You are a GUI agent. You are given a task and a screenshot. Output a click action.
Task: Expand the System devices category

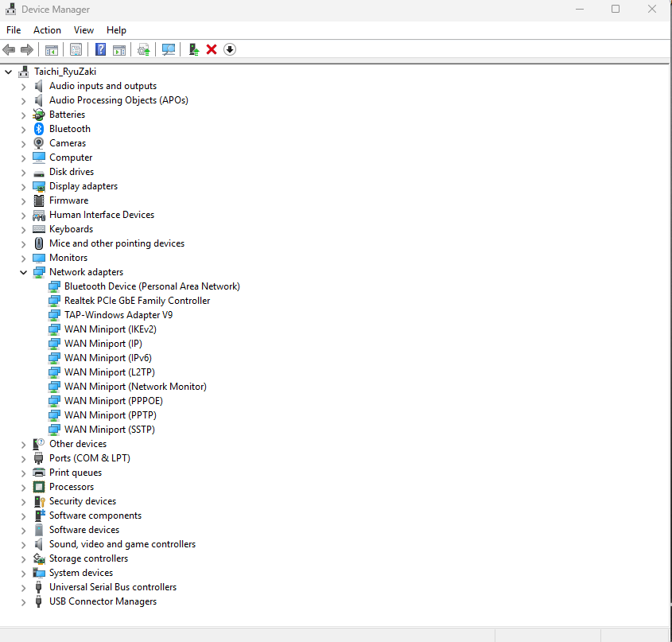point(23,574)
